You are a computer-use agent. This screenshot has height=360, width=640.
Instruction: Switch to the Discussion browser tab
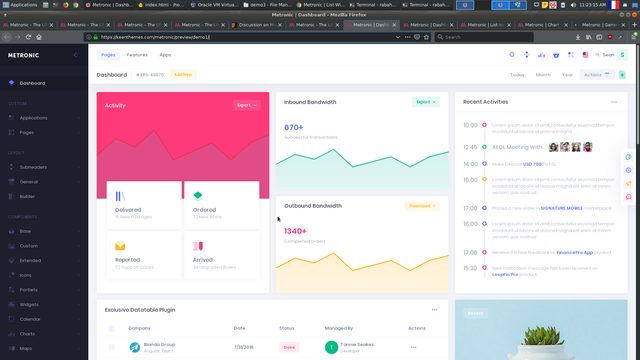(x=257, y=25)
